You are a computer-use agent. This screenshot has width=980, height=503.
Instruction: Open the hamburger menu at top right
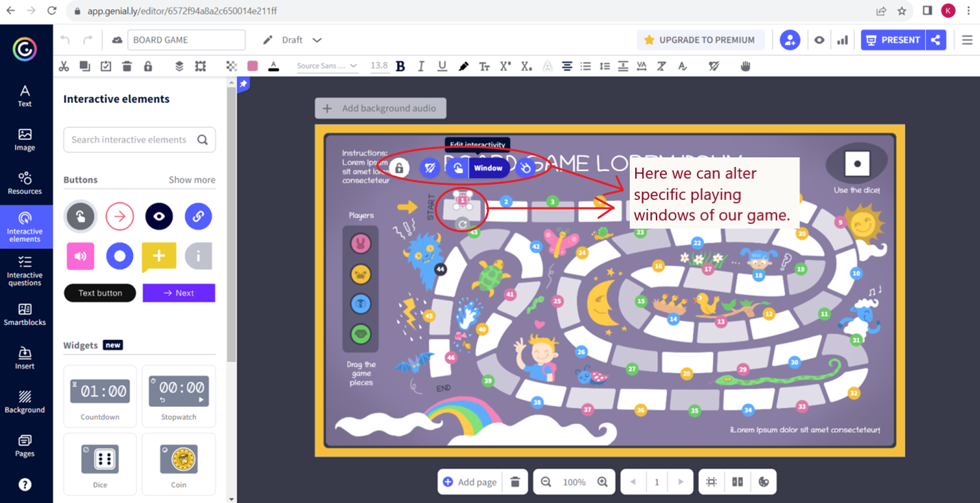click(967, 40)
